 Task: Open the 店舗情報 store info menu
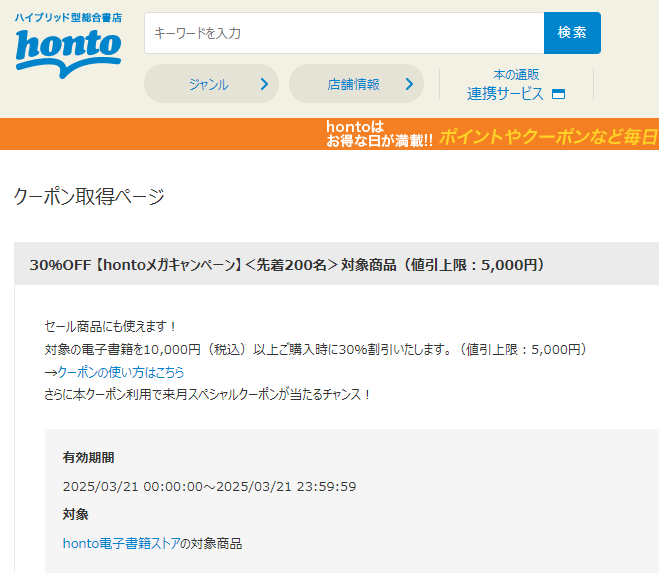click(356, 84)
